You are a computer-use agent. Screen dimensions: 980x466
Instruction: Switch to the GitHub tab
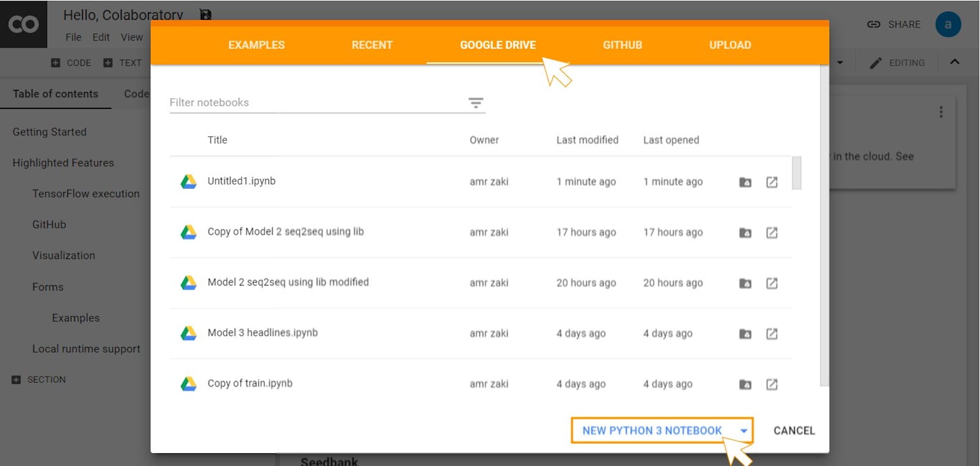[x=622, y=45]
